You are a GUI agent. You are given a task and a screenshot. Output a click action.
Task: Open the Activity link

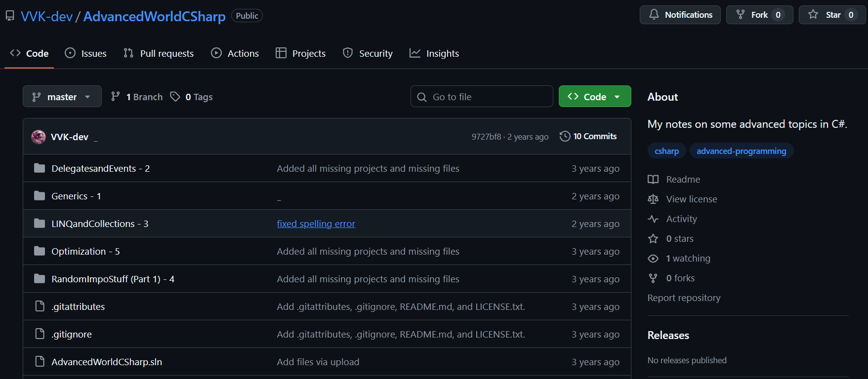672,219
